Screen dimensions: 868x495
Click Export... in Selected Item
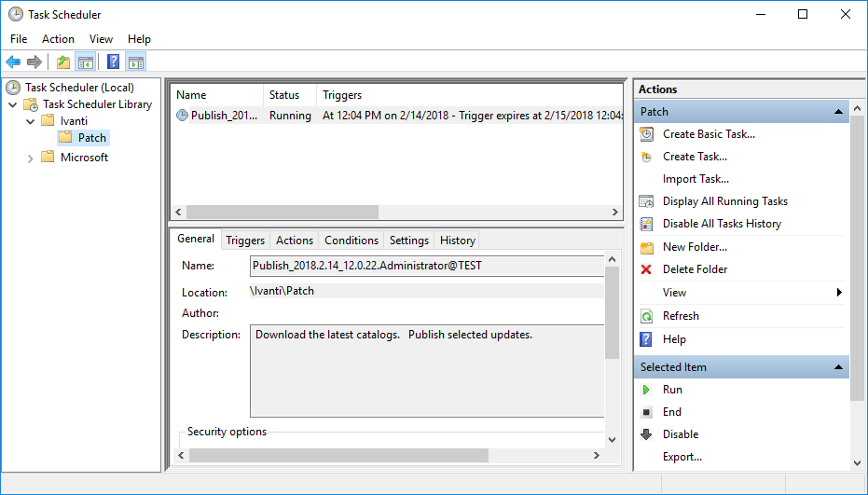(682, 457)
